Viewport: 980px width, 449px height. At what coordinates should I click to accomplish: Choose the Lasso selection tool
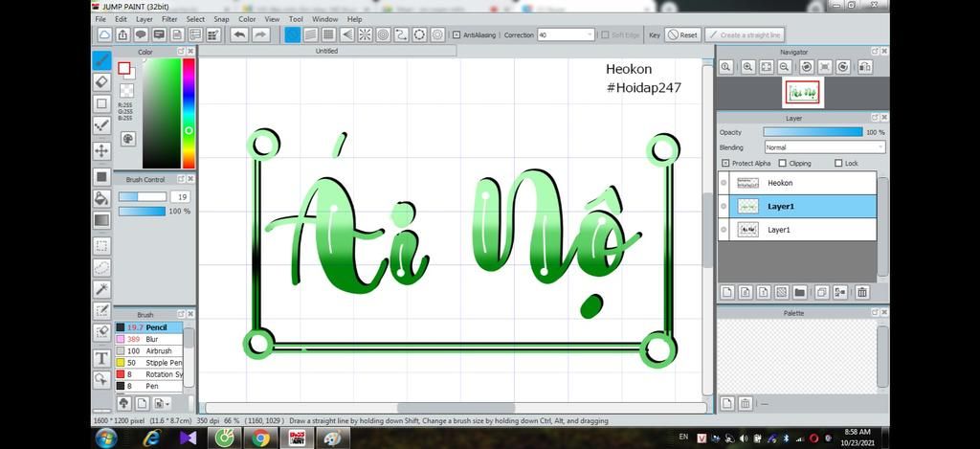pos(101,268)
